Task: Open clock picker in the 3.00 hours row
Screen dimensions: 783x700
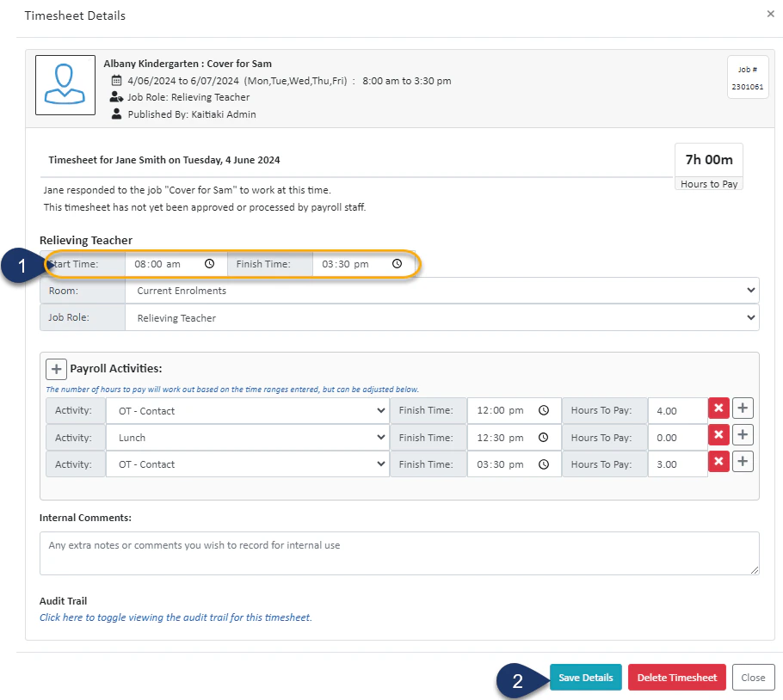Action: pos(544,464)
